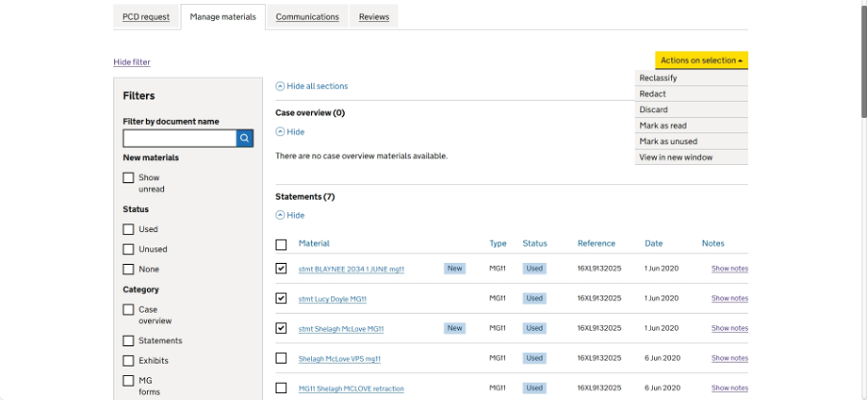This screenshot has height=401, width=868.
Task: Switch to the Communications tab
Action: [x=307, y=16]
